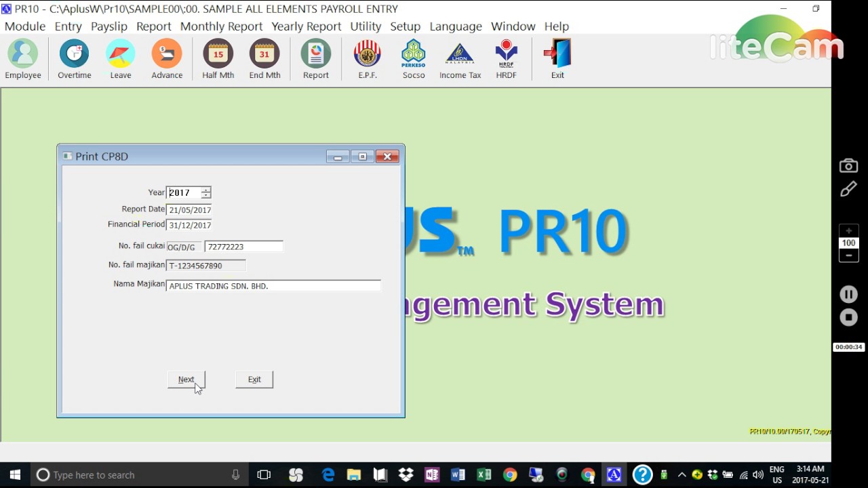Open File Explorer from taskbar

coord(354,475)
